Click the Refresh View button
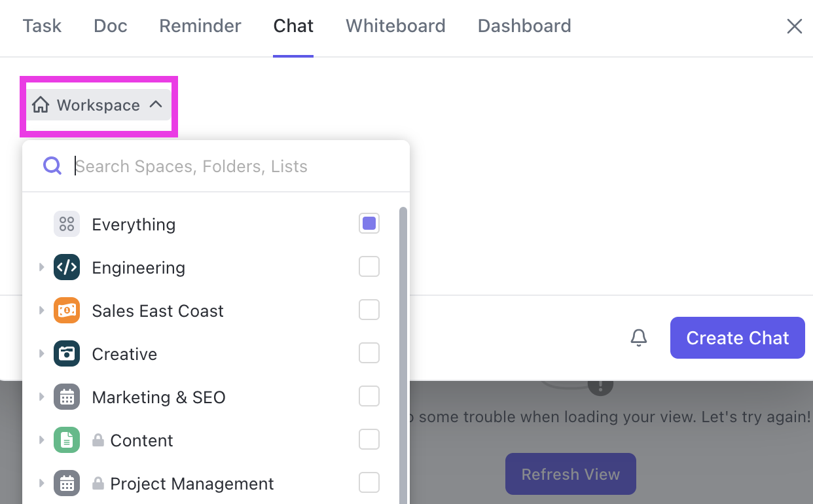The width and height of the screenshot is (813, 504). [570, 474]
